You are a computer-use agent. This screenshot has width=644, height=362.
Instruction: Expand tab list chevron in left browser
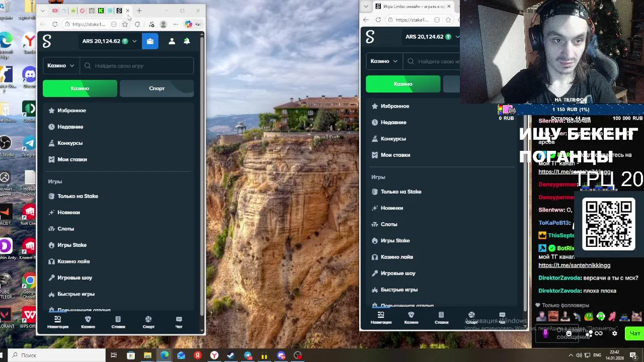coord(43,11)
